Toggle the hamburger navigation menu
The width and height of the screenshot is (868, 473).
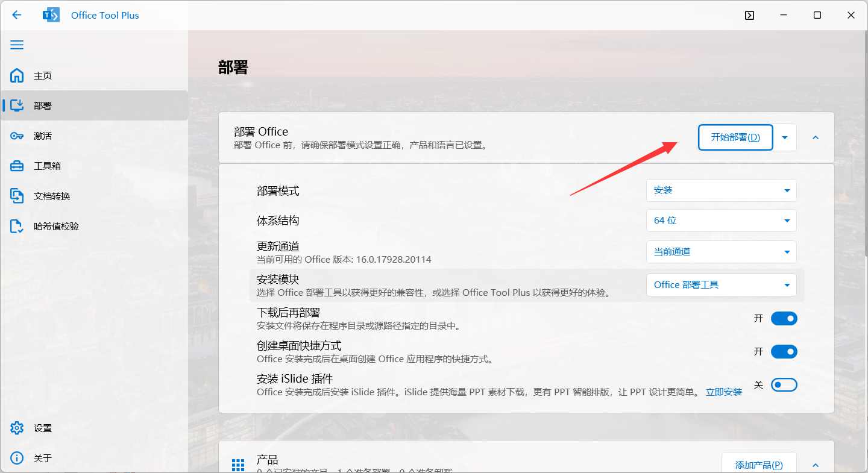pos(17,45)
